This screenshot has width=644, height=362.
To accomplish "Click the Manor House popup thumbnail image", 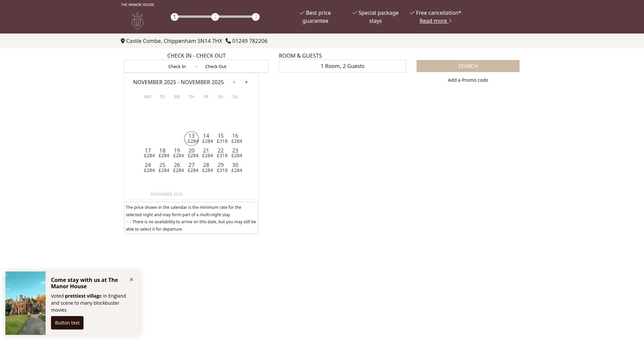I will pyautogui.click(x=25, y=303).
